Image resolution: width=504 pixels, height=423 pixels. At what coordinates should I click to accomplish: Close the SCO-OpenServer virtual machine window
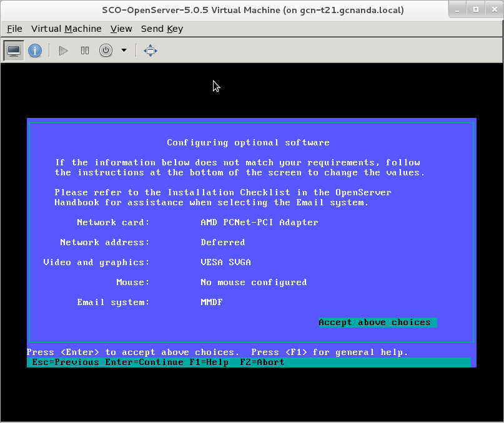493,10
